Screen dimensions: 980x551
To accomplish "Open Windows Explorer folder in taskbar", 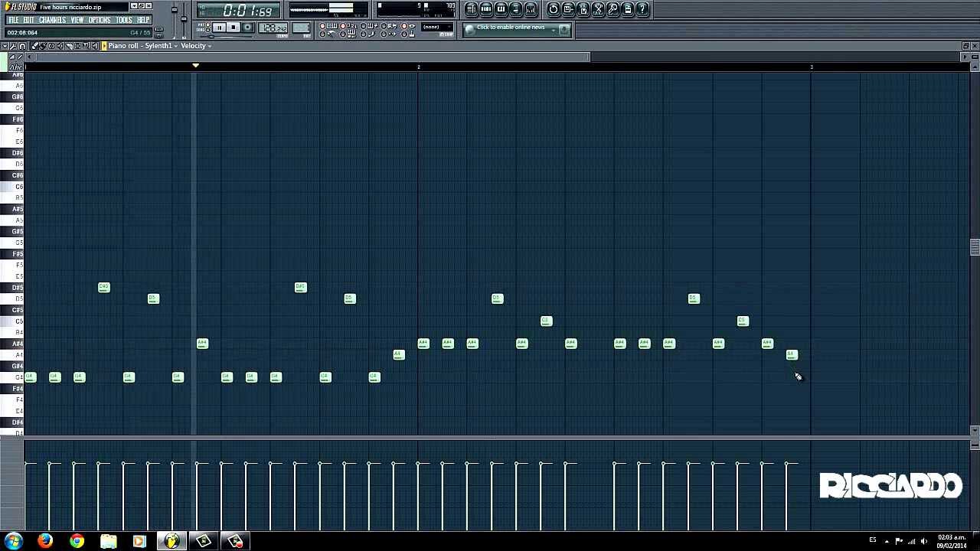I will click(108, 541).
